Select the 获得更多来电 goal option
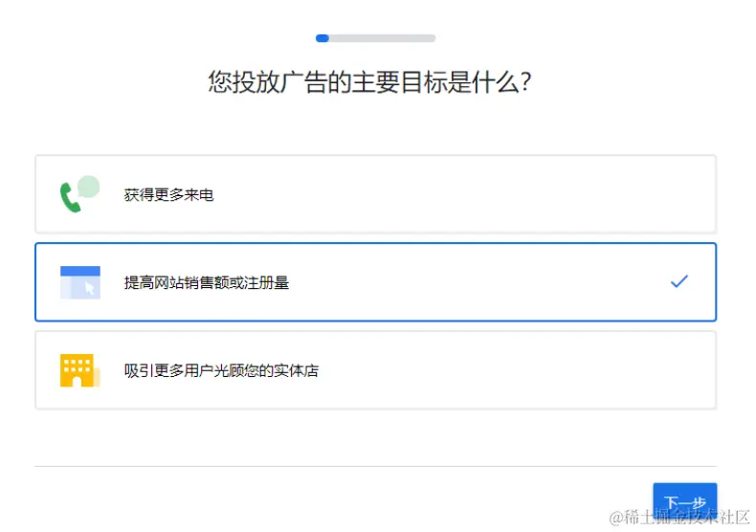 pyautogui.click(x=375, y=194)
